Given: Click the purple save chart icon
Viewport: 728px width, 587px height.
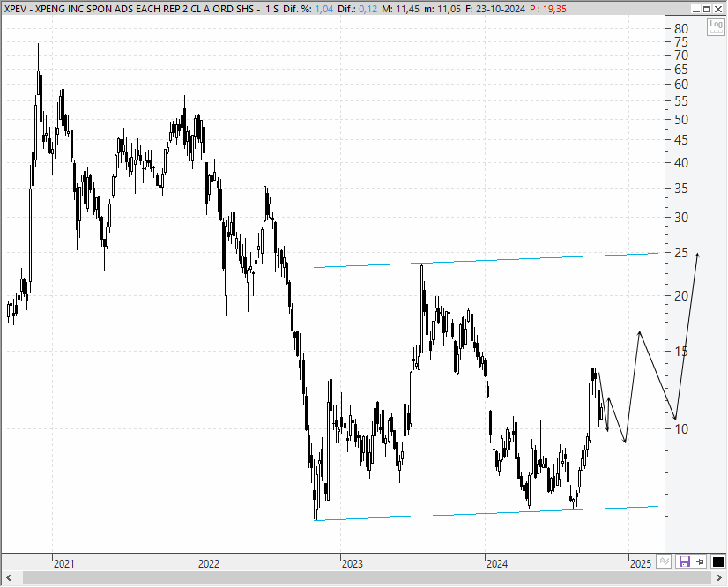Looking at the screenshot, I should click(x=684, y=562).
